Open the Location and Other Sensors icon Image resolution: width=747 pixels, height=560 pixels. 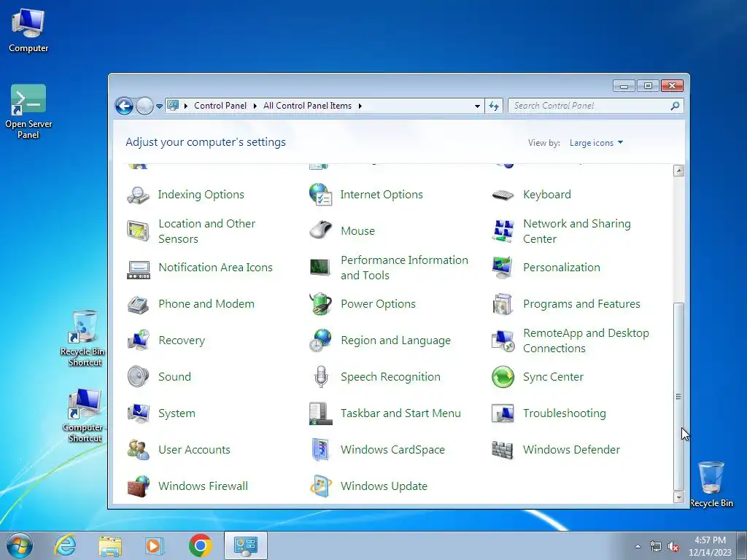(x=138, y=231)
